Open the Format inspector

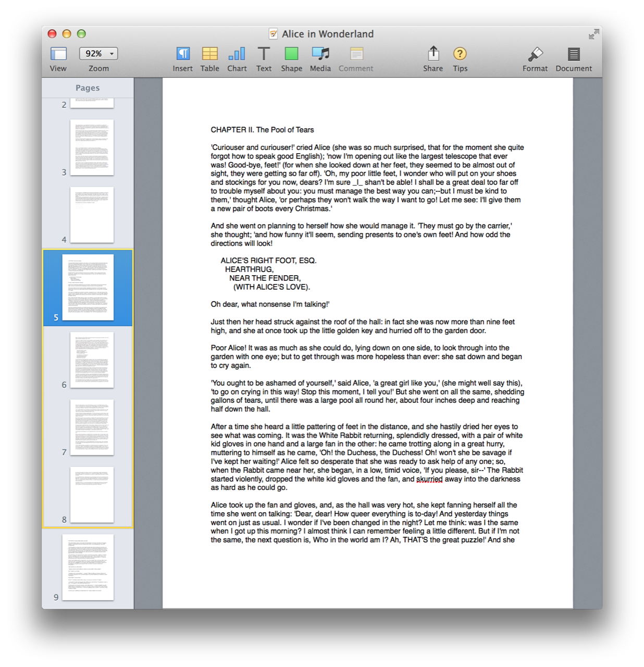click(535, 54)
